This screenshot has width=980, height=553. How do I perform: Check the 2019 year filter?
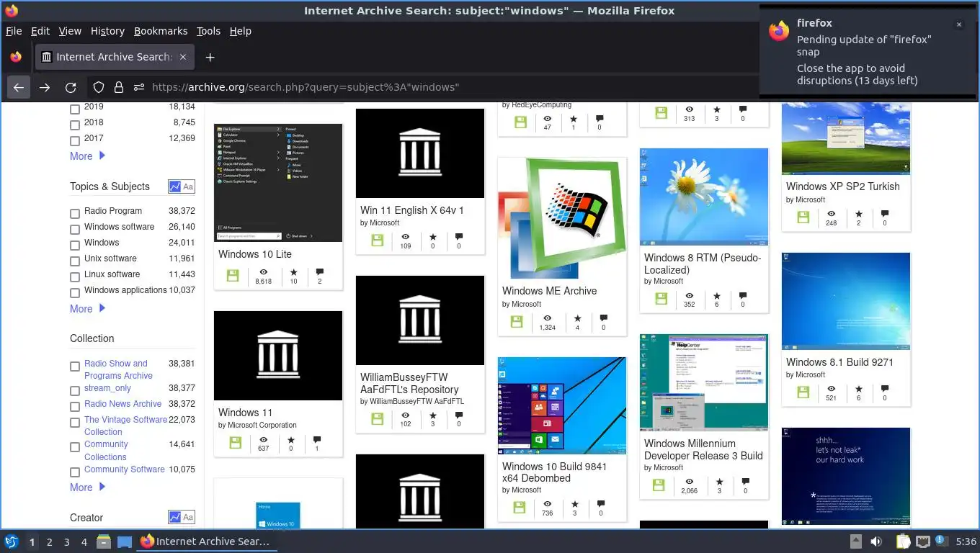pos(75,109)
